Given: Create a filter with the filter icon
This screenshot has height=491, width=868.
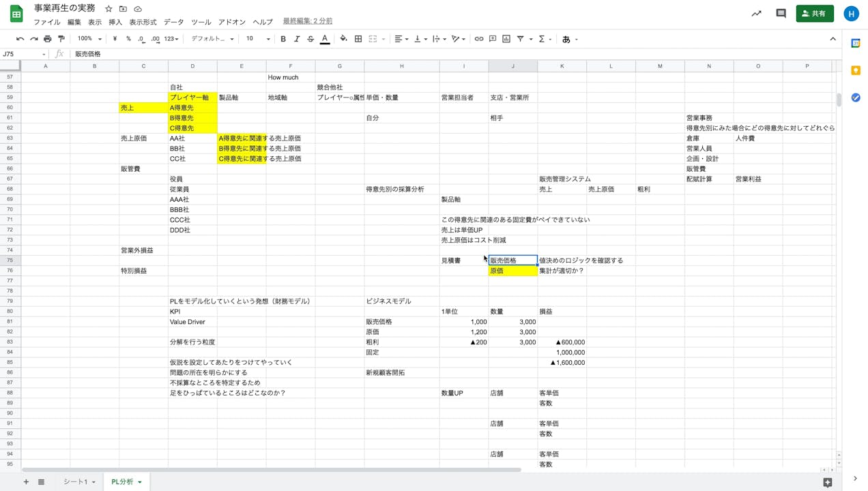Looking at the screenshot, I should (519, 39).
